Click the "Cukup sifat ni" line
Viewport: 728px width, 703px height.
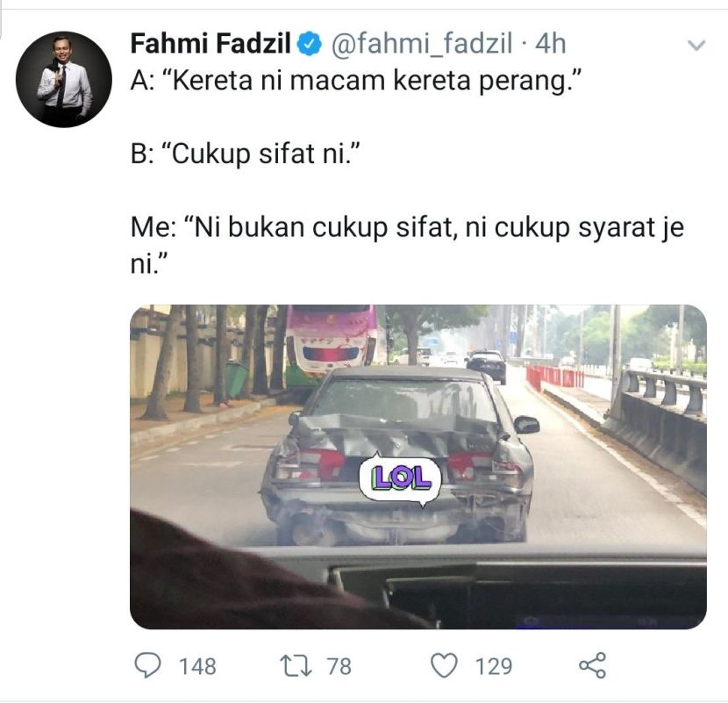tap(246, 154)
